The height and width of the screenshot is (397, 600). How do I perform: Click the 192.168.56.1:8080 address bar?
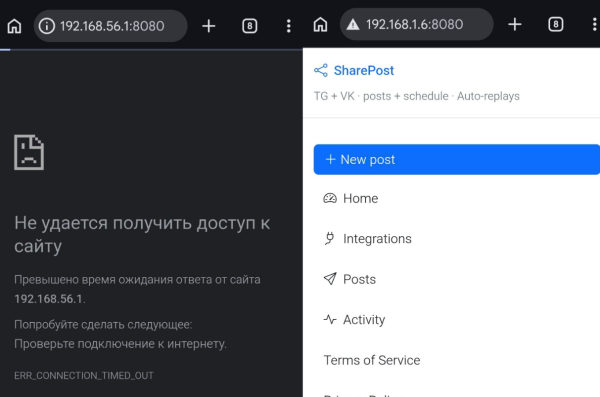[111, 26]
